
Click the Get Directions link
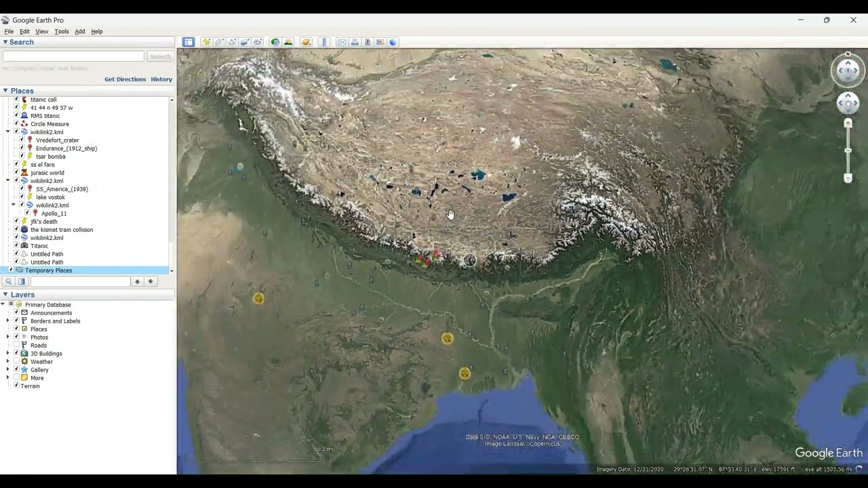click(x=125, y=79)
